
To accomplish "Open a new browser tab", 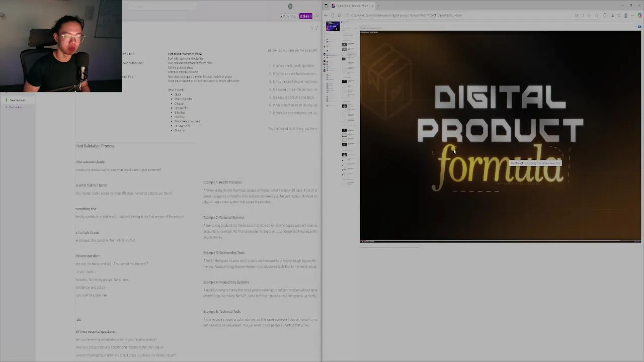I will coord(378,6).
